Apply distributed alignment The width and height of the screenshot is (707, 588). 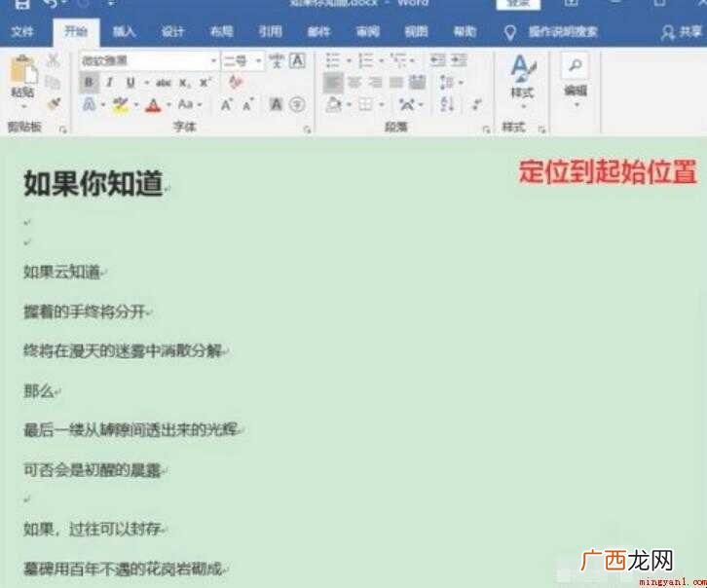[x=417, y=83]
